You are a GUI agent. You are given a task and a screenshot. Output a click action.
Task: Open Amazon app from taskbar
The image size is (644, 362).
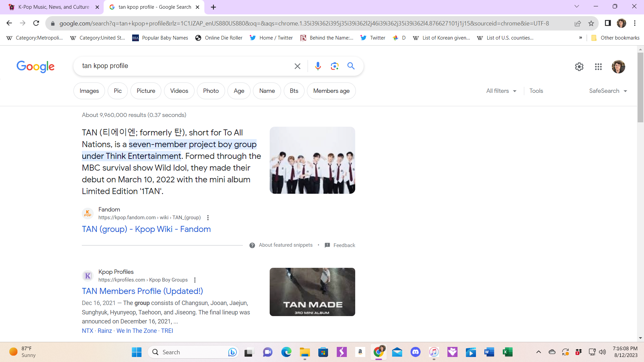coord(360,352)
